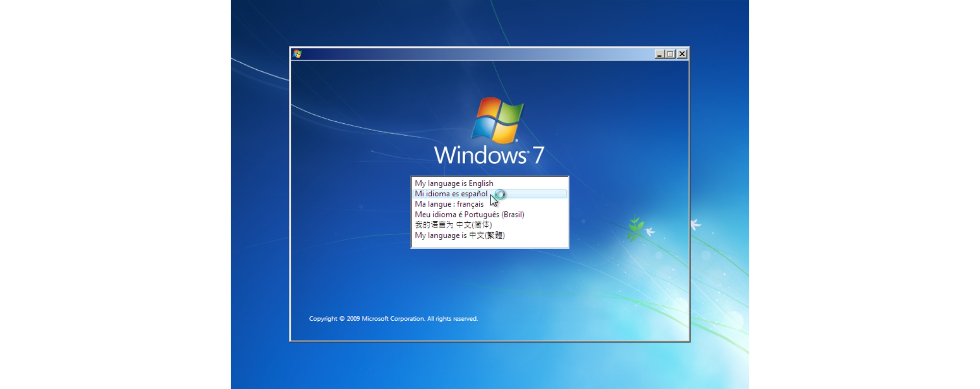The image size is (980, 389).
Task: Select "Meu idioma é Português (Brasil)"
Action: [x=469, y=215]
